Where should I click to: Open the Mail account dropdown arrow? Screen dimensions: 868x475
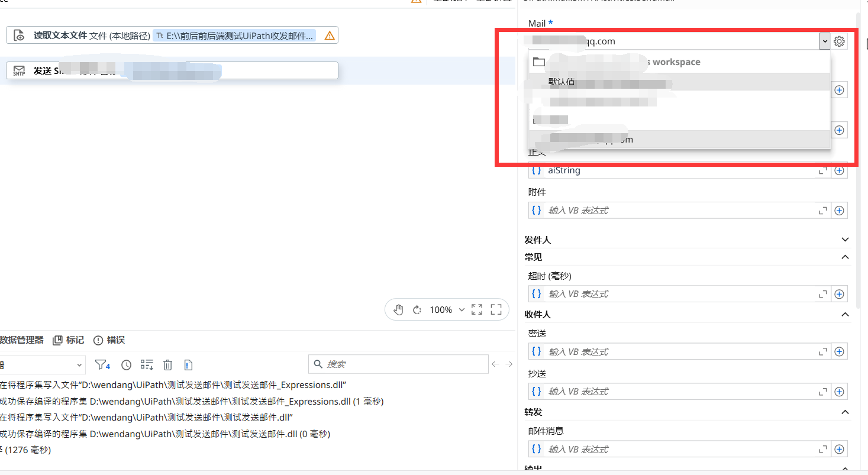coord(824,41)
